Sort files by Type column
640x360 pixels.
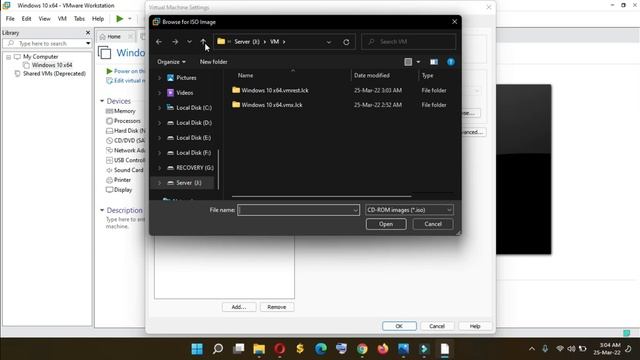427,76
